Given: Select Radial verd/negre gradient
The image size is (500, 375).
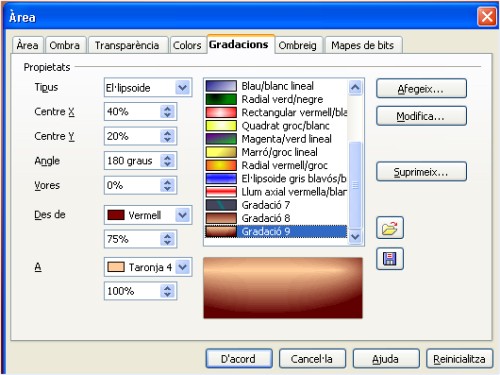Looking at the screenshot, I should (276, 99).
